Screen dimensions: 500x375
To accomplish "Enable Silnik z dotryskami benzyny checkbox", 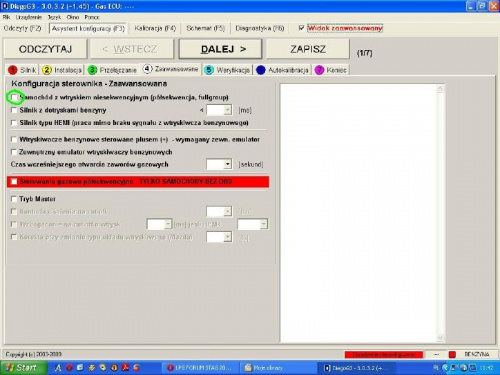I will [14, 110].
